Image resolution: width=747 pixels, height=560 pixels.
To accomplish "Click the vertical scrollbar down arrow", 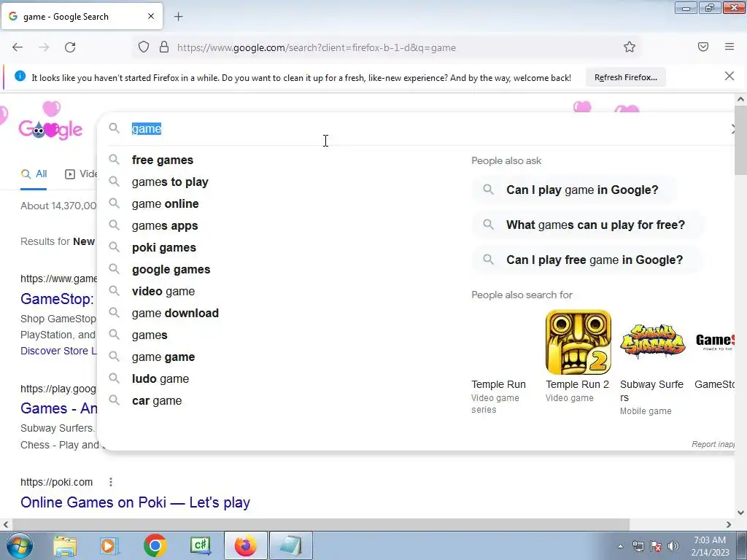I will pos(740,513).
